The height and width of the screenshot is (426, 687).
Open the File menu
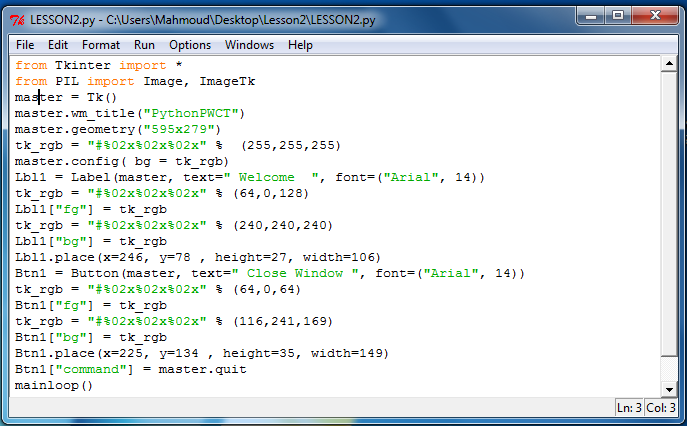(x=25, y=45)
